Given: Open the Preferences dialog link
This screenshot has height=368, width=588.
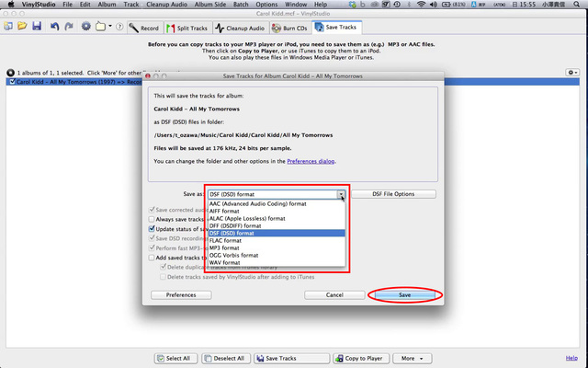Looking at the screenshot, I should tap(311, 161).
